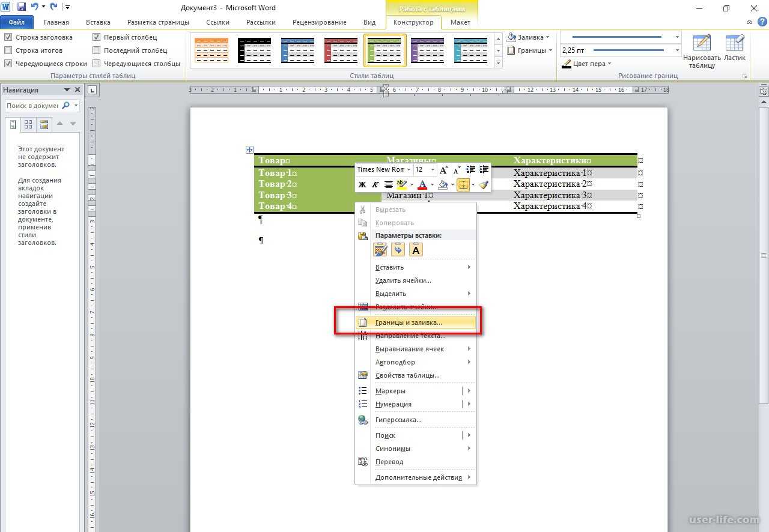Enable Чередующиеся столбцы checkbox
This screenshot has width=769, height=532.
coord(97,64)
